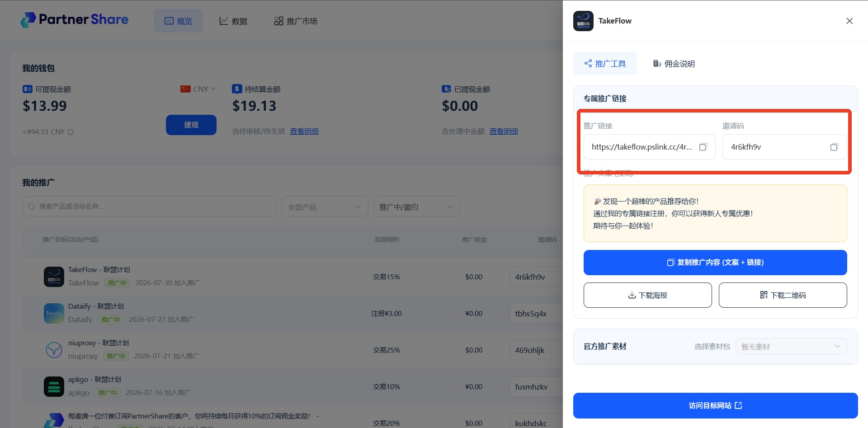Viewport: 868px width, 428px height.
Task: Open the 推广中/邀约 status dropdown
Action: pyautogui.click(x=416, y=207)
